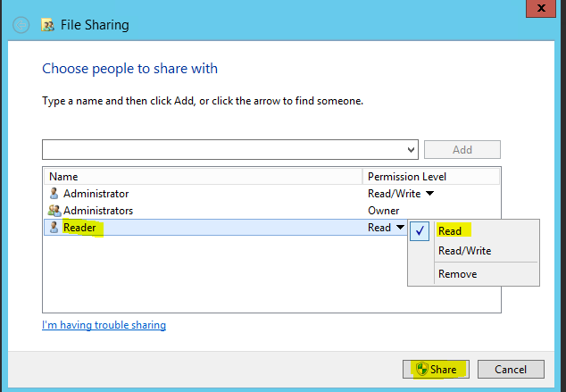Screen dimensions: 566x392
Task: Choose Read/Write from permission menu
Action: (464, 251)
